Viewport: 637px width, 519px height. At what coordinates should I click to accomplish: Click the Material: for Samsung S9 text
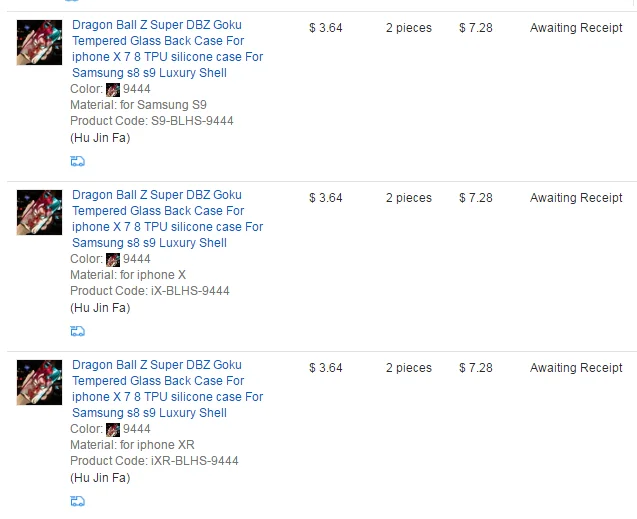coord(138,105)
